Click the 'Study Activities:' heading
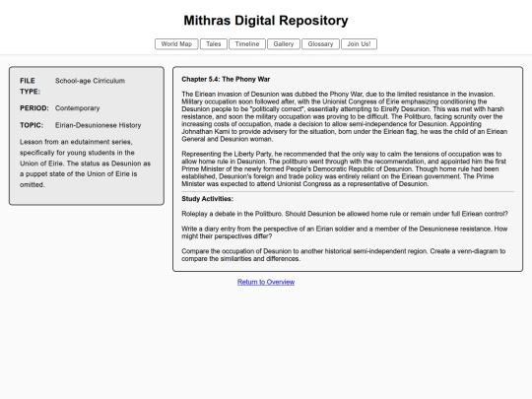 coord(207,199)
